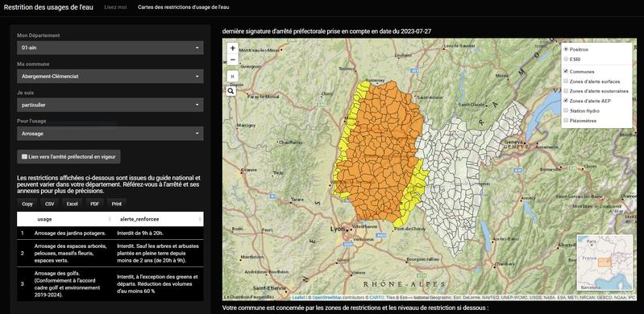The width and height of the screenshot is (644, 314).
Task: Sort table by alerte_renforcee column arrows
Action: click(199, 219)
